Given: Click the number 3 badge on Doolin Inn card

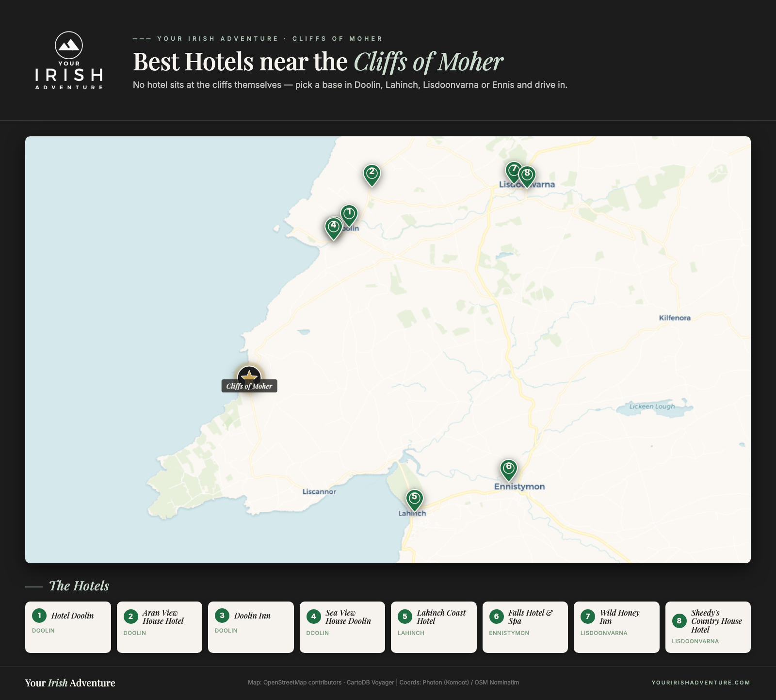Looking at the screenshot, I should click(x=222, y=616).
